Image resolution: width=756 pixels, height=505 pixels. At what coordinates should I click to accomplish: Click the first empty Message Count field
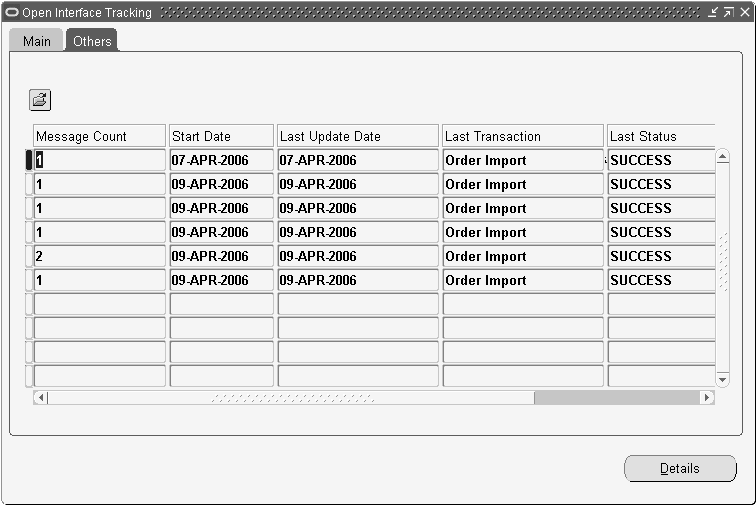(x=99, y=304)
